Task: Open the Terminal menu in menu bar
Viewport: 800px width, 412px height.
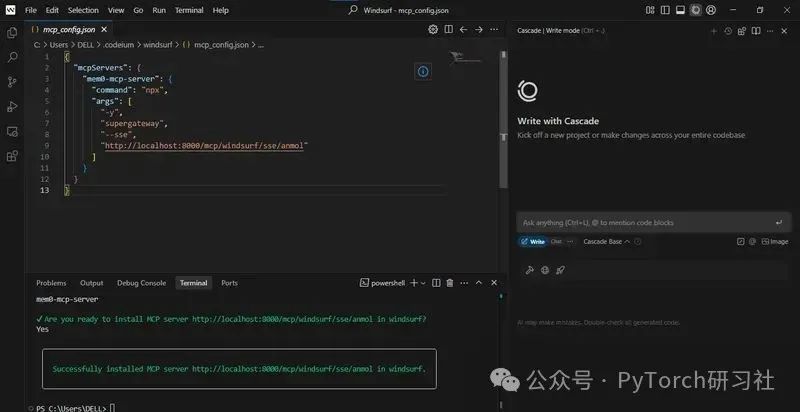Action: pos(190,10)
